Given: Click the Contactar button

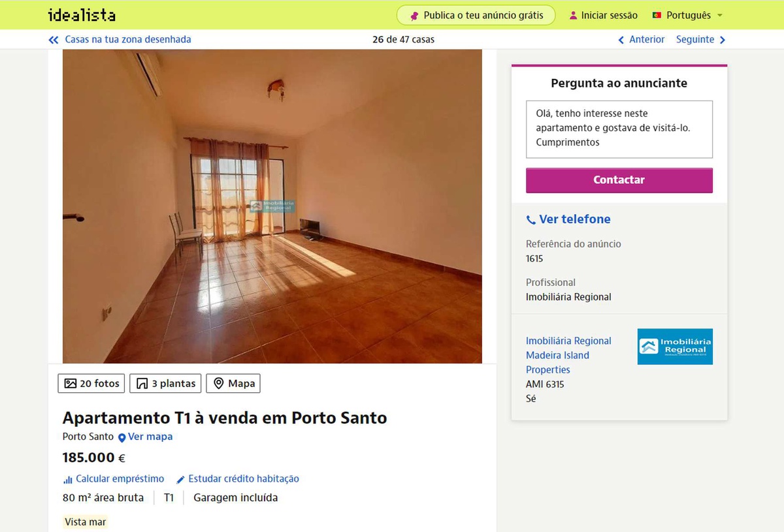Looking at the screenshot, I should tap(619, 180).
